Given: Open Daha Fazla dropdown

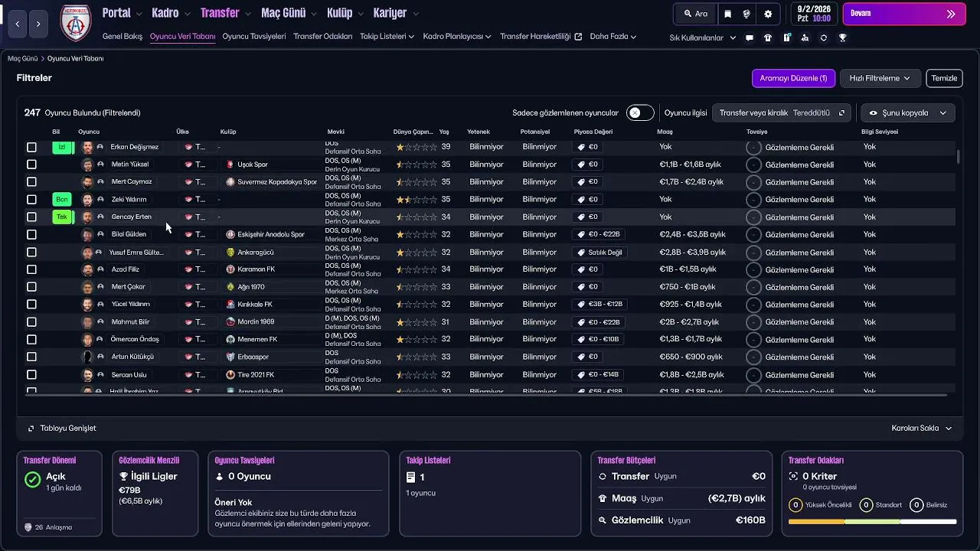Looking at the screenshot, I should (x=613, y=37).
